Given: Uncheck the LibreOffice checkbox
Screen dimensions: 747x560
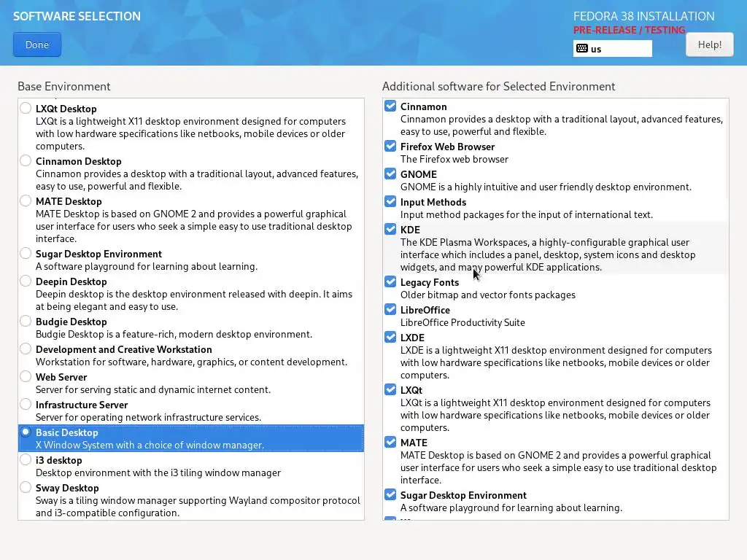Looking at the screenshot, I should pyautogui.click(x=390, y=309).
